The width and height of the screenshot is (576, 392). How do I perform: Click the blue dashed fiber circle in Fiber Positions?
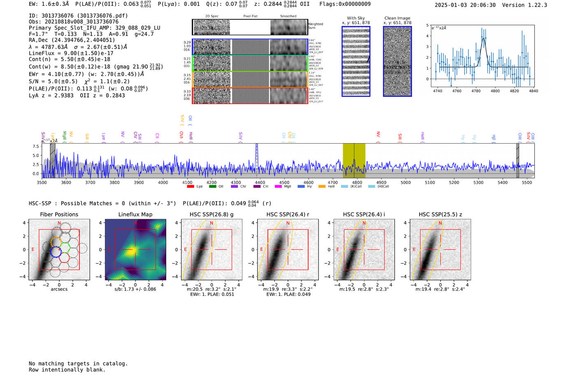pyautogui.click(x=55, y=252)
